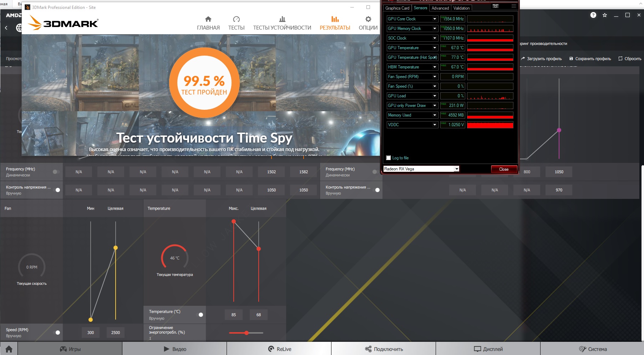Click the globe icon in Radeon Settings
Viewport: 644px width, 355px height.
tap(19, 27)
